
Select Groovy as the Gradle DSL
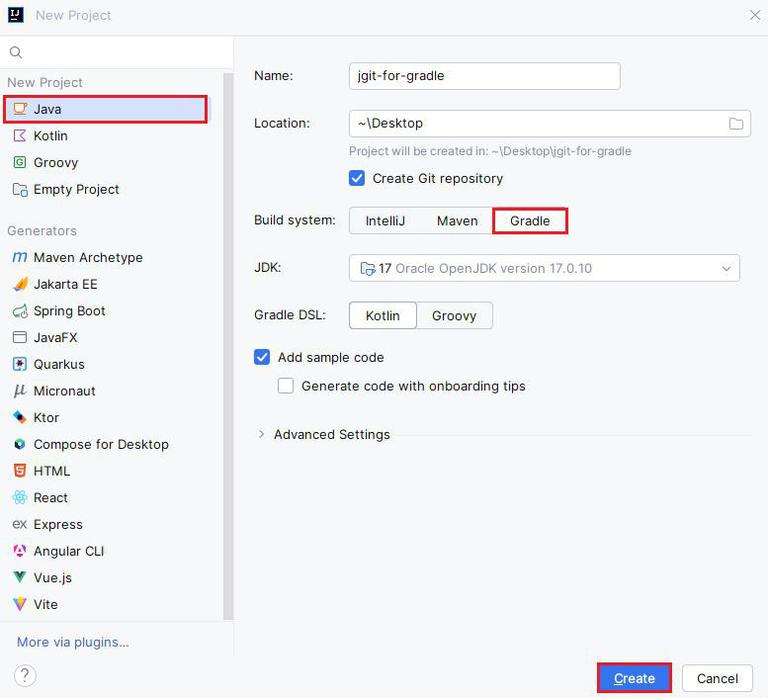coord(454,316)
